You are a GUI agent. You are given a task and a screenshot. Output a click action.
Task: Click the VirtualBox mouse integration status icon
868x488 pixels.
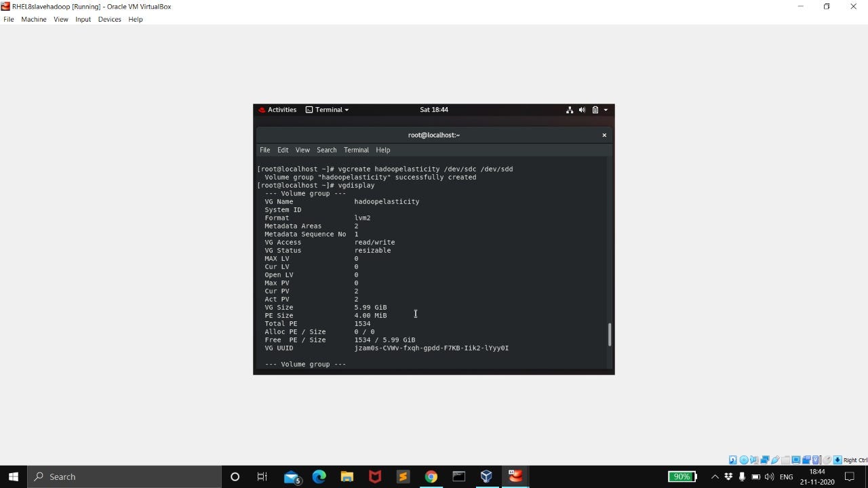pos(827,460)
